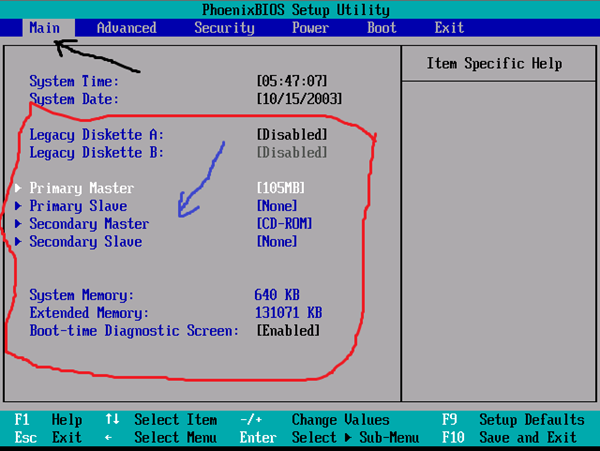Click the Extended Memory label
Viewport: 600px width, 451px height.
click(x=89, y=313)
